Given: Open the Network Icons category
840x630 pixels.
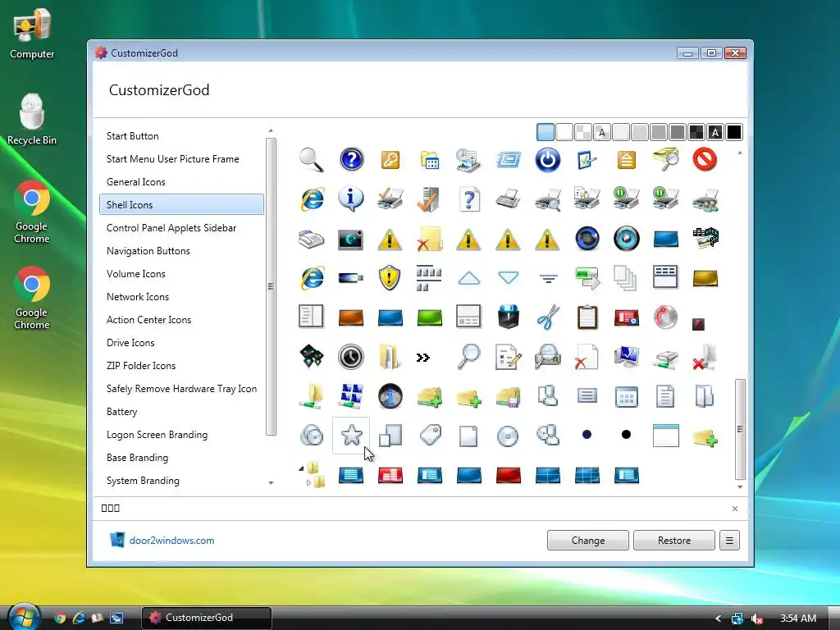Looking at the screenshot, I should click(181, 297).
